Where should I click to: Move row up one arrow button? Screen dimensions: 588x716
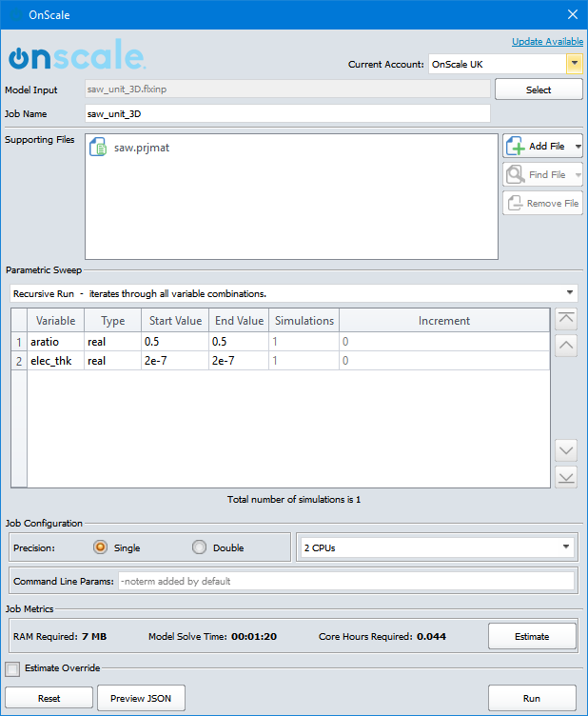(x=566, y=346)
